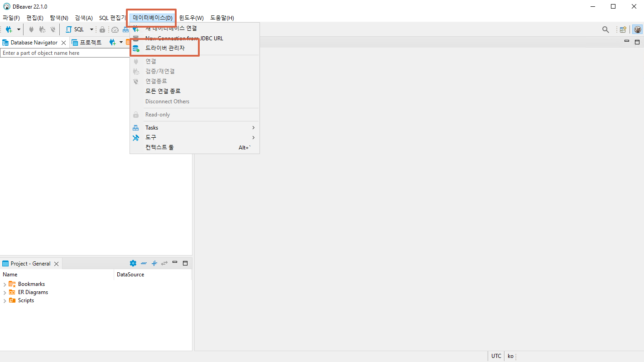
Task: Click the New Connection icon in navigator toolbar
Action: click(113, 42)
